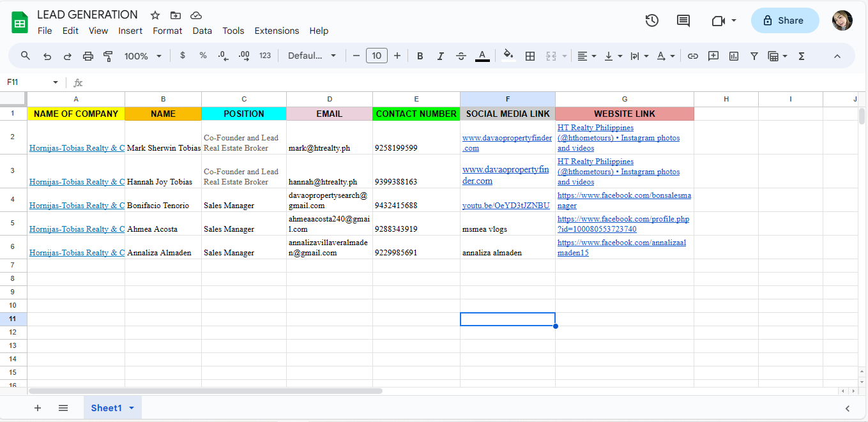Format as percent icon
Image resolution: width=868 pixels, height=422 pixels.
tap(203, 56)
